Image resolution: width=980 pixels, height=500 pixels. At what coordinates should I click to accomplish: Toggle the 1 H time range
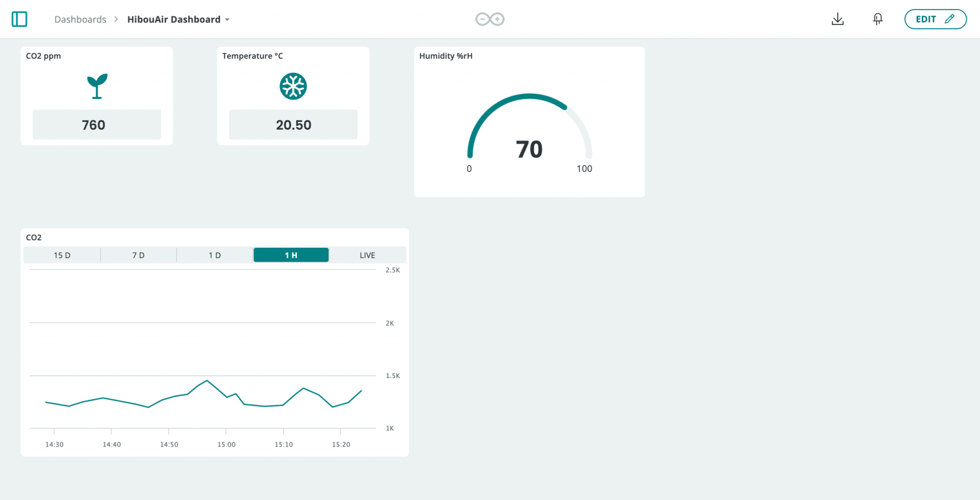[291, 254]
